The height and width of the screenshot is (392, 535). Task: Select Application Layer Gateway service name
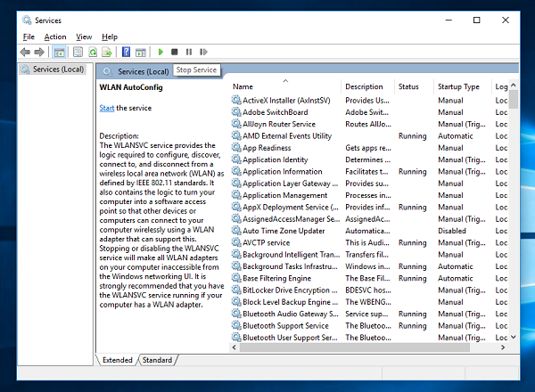[x=291, y=184]
